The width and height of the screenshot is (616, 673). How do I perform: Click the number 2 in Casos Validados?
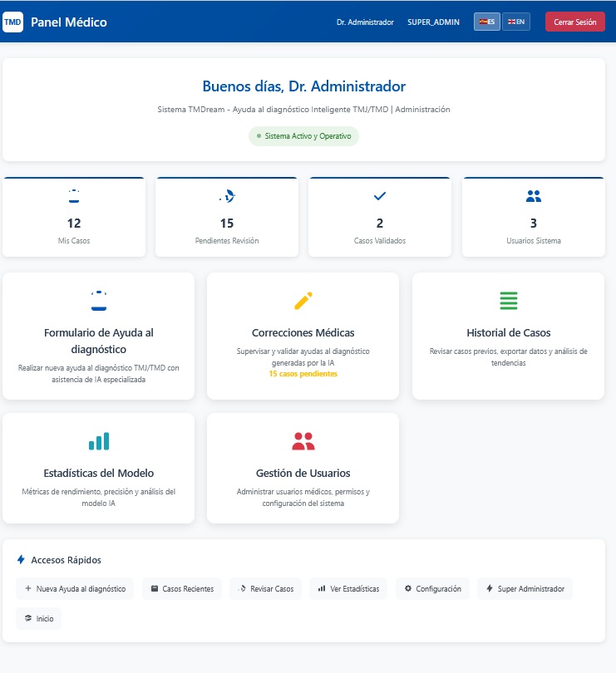coord(380,224)
